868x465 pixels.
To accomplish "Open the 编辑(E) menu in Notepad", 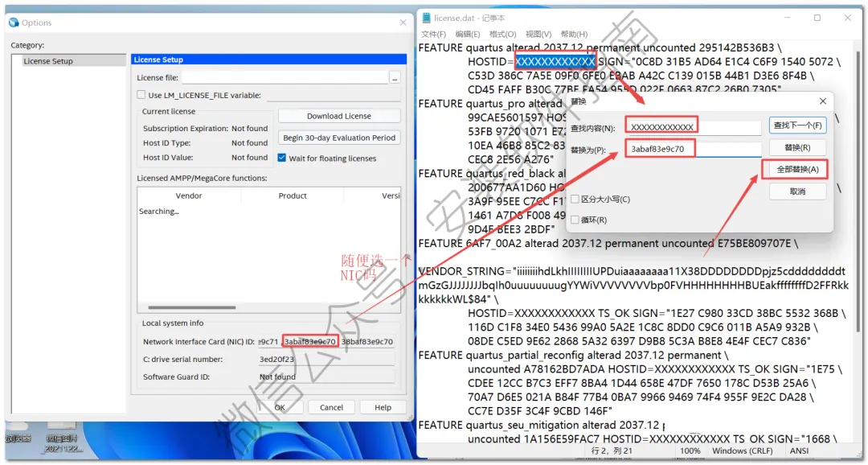I will 468,35.
